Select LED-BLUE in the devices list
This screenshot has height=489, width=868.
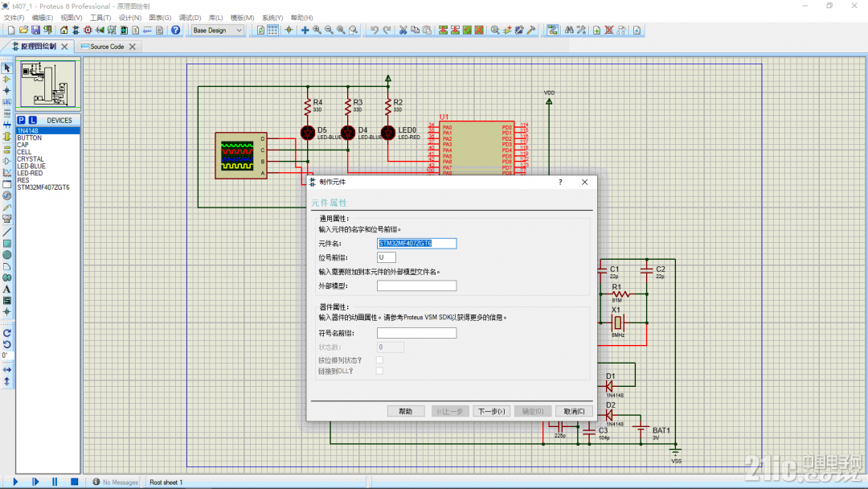(47, 166)
